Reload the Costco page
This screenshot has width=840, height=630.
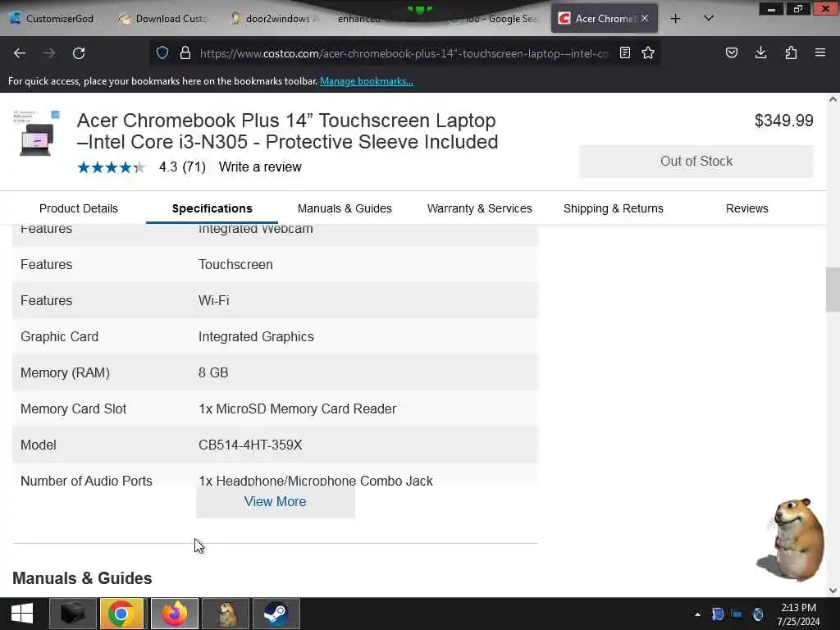79,53
